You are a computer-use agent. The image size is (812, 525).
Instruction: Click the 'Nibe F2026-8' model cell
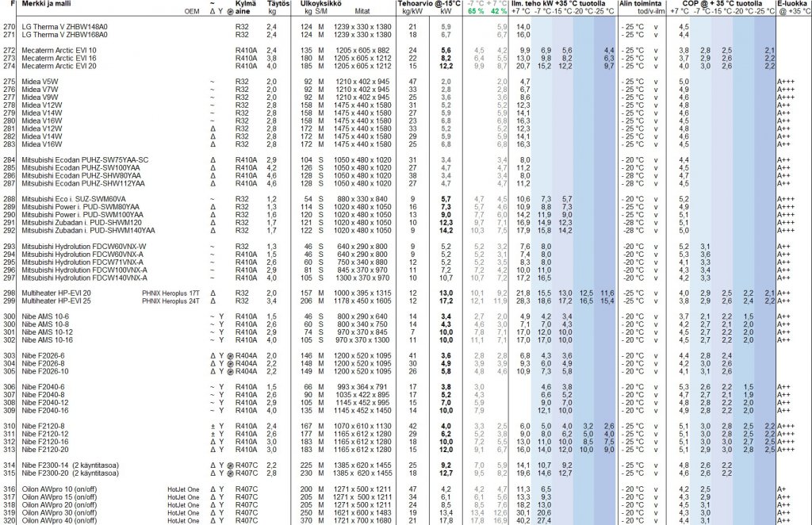pos(43,363)
